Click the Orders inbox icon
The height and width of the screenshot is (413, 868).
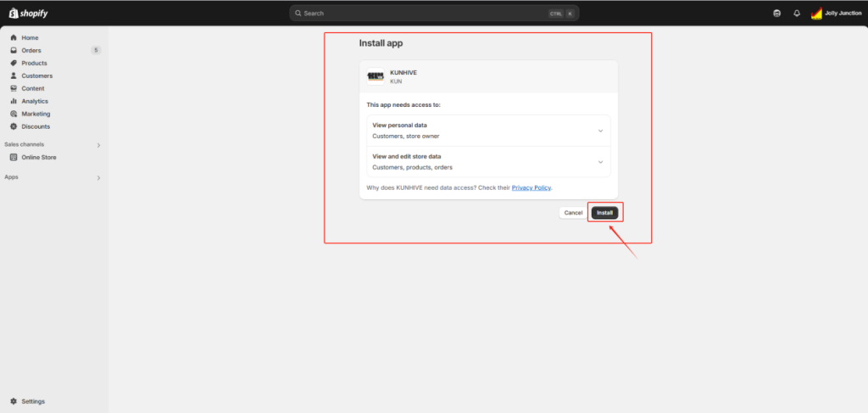(14, 50)
